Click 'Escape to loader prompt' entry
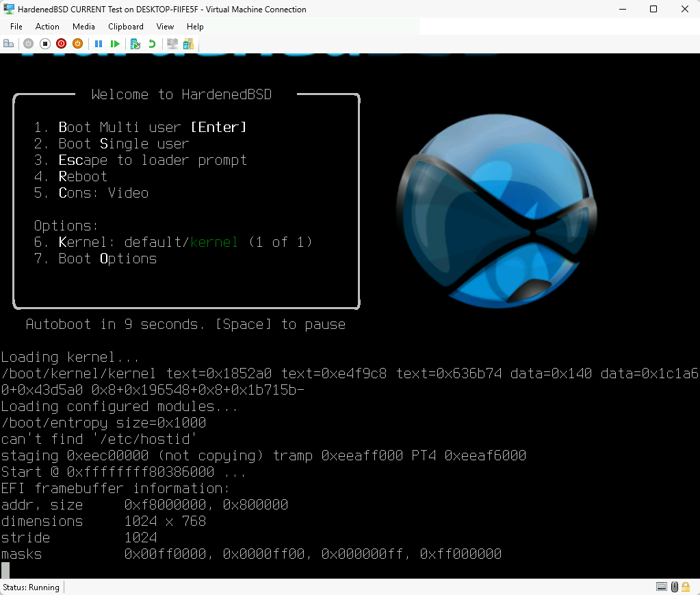Screen dimensions: 700x595 click(140, 160)
